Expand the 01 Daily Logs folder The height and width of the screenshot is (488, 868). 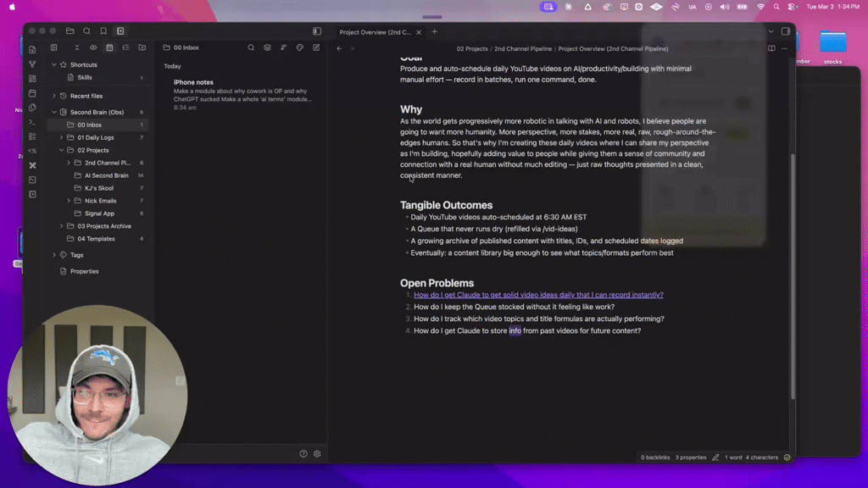point(61,137)
